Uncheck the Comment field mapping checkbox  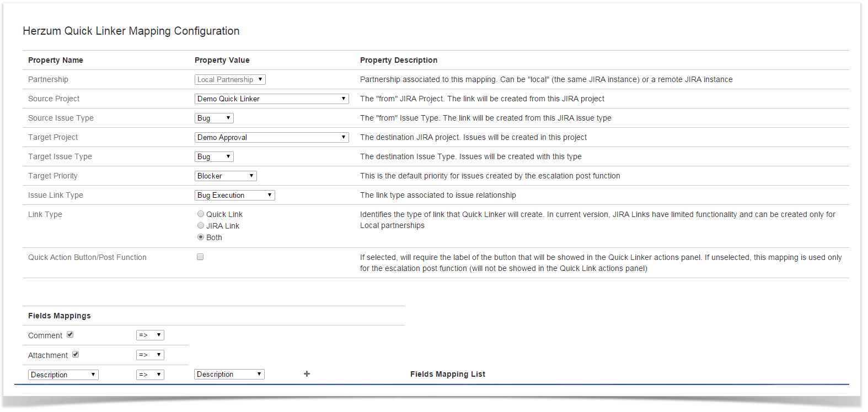(x=70, y=334)
